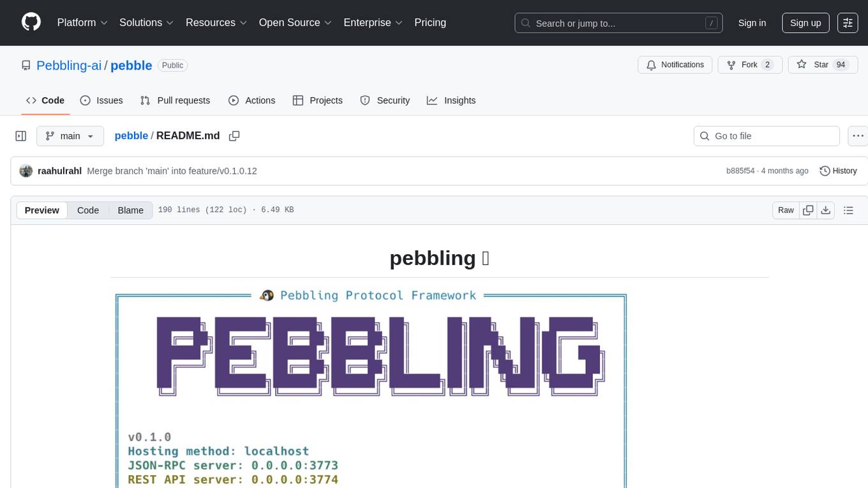Copy the raw file contents
The width and height of the screenshot is (868, 488).
pos(808,210)
